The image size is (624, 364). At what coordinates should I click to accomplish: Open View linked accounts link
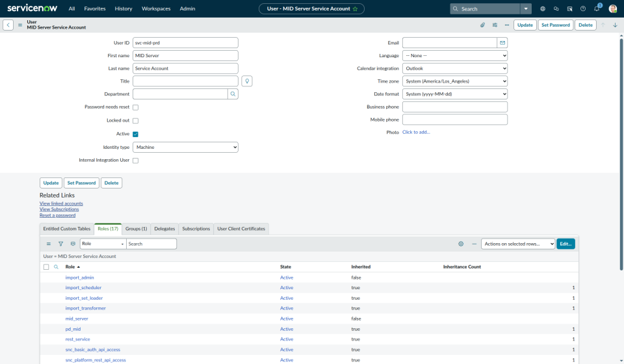click(61, 203)
